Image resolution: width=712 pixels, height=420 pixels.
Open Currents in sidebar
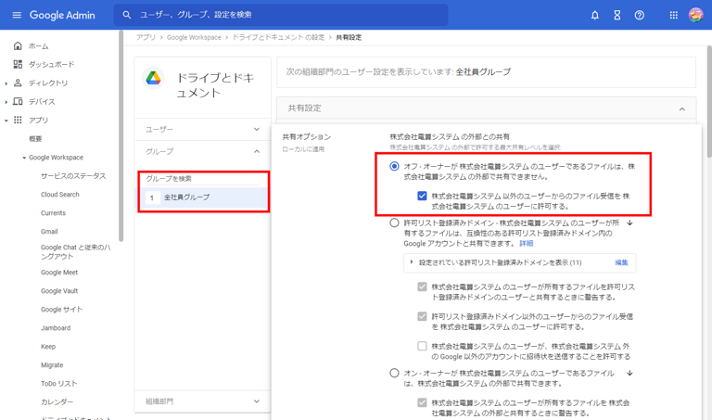pos(53,213)
